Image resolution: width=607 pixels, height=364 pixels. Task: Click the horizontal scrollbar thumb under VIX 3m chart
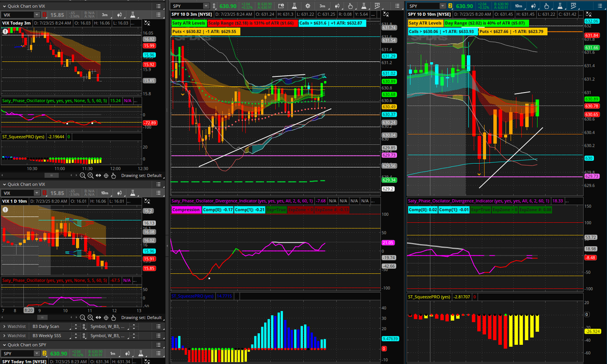click(x=52, y=175)
